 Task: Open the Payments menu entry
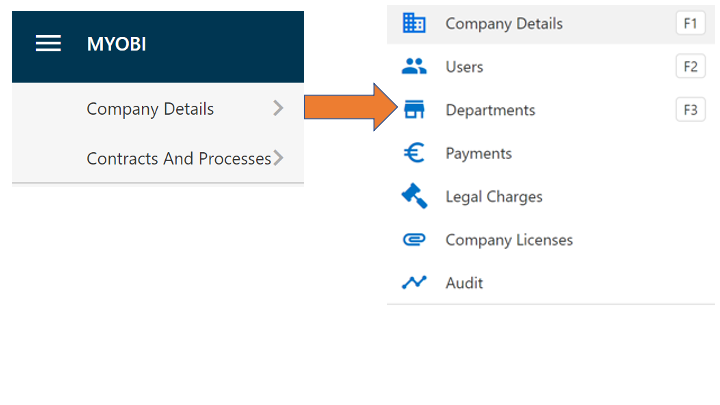coord(551,153)
